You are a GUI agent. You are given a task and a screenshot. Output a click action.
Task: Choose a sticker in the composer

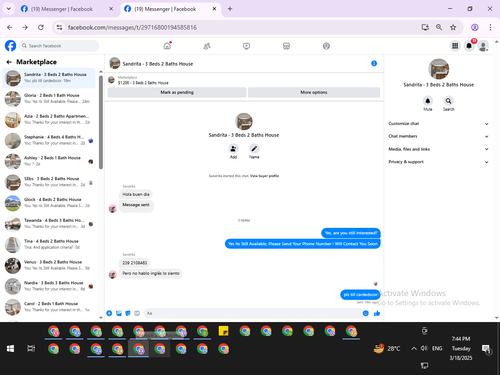tap(128, 313)
